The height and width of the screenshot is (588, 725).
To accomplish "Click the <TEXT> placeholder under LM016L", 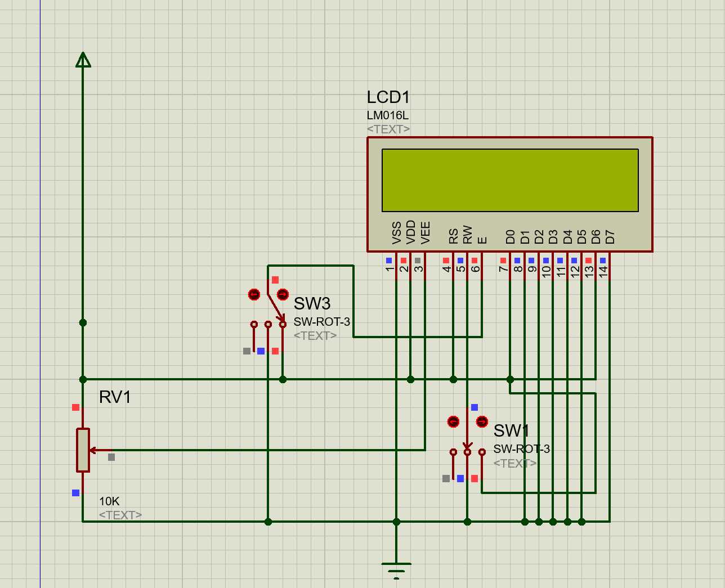I will (x=388, y=129).
